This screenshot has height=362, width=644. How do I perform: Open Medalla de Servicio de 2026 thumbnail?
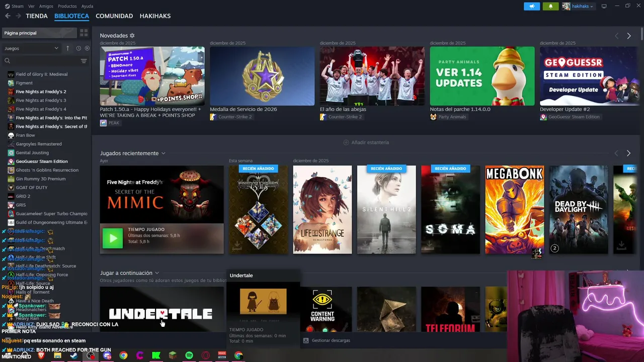pyautogui.click(x=262, y=76)
